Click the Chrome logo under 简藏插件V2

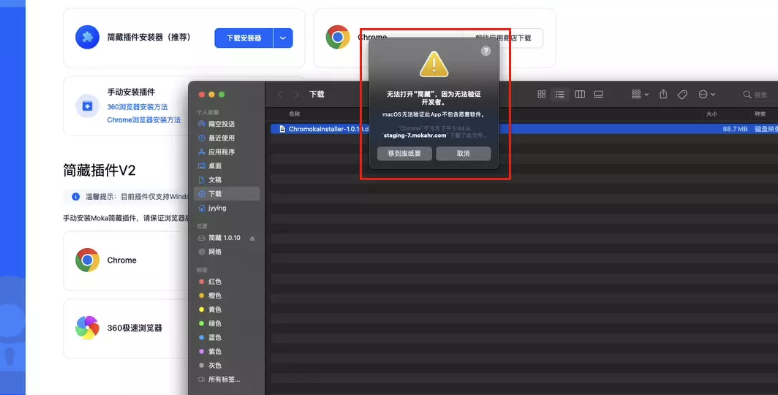pyautogui.click(x=87, y=260)
